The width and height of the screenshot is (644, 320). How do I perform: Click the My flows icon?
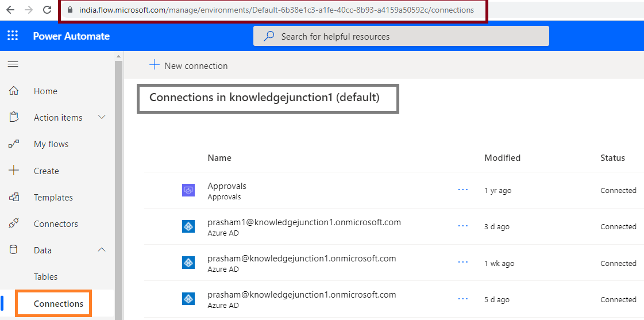tap(14, 144)
